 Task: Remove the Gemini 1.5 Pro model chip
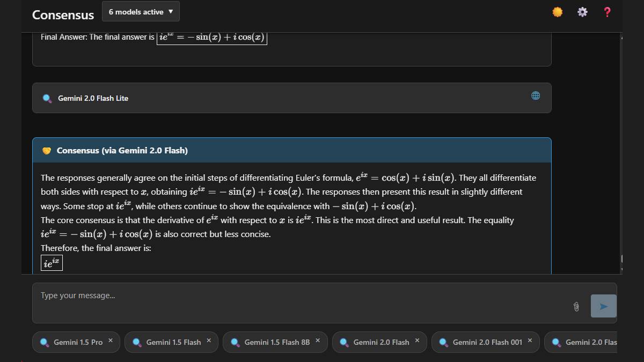[x=111, y=340]
